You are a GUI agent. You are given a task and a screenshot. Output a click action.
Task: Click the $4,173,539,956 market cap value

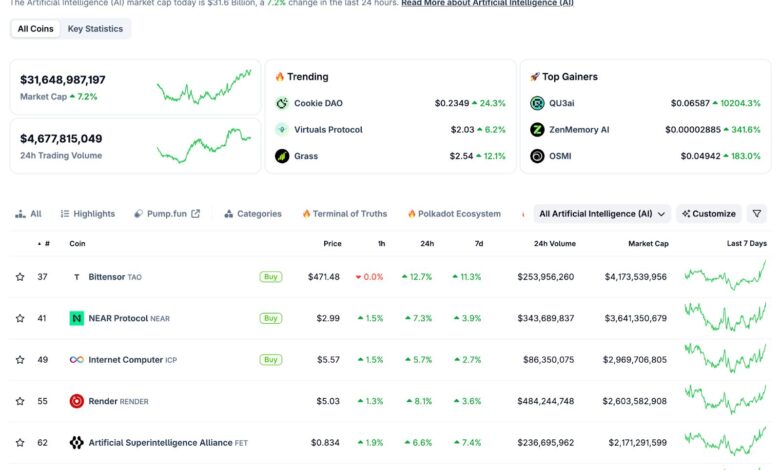click(636, 277)
